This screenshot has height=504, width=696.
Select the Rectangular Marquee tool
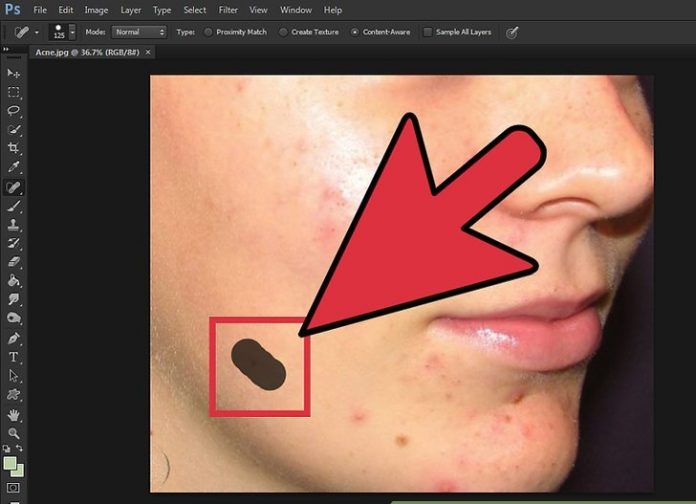click(x=14, y=92)
